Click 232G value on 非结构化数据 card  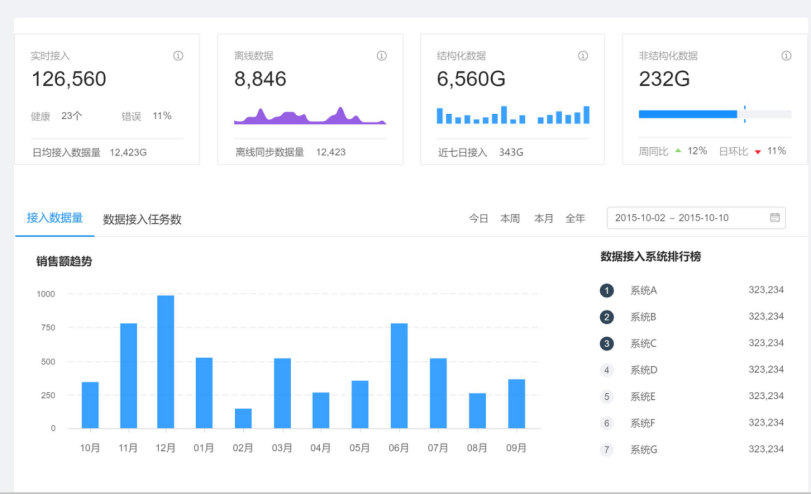665,79
